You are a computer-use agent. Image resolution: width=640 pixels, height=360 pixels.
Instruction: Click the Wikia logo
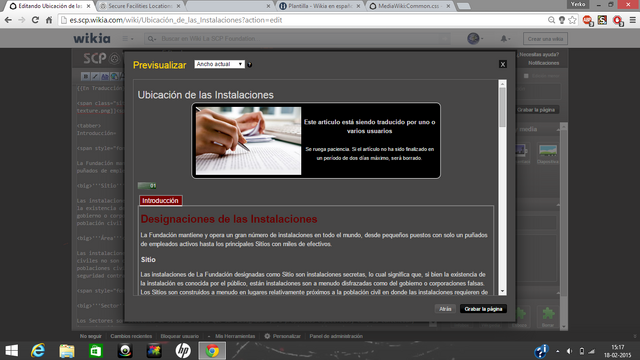92,38
